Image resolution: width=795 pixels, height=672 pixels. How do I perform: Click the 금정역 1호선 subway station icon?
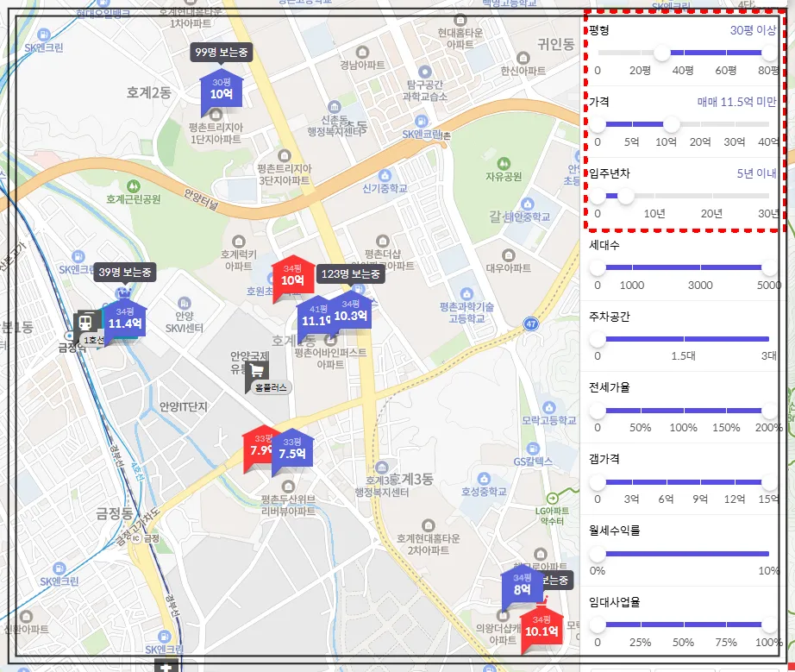pos(84,323)
